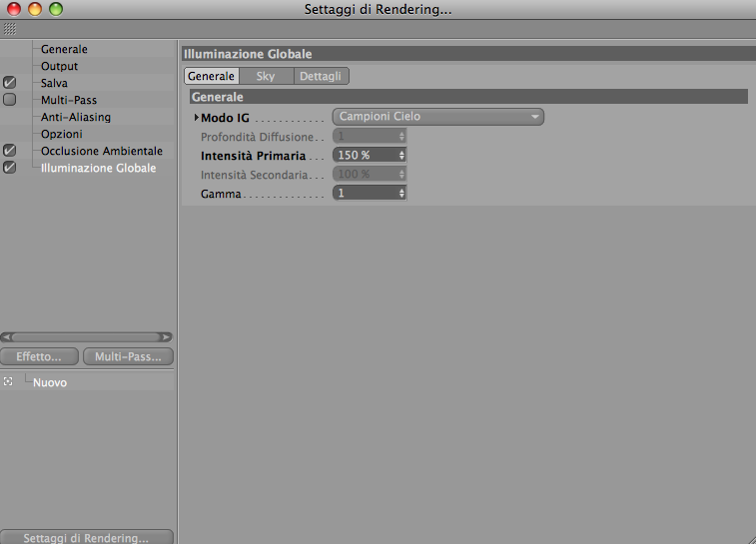Image resolution: width=756 pixels, height=544 pixels.
Task: Click the Profondità Diffusione field
Action: coord(370,136)
